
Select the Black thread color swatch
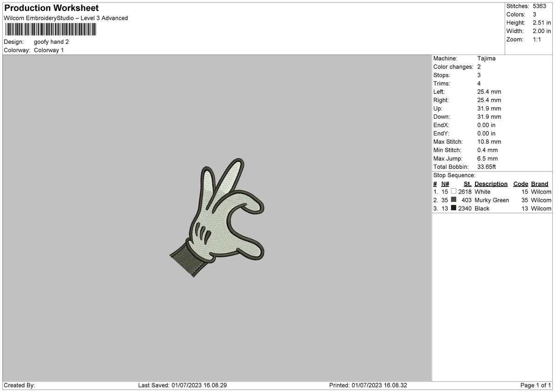point(453,208)
